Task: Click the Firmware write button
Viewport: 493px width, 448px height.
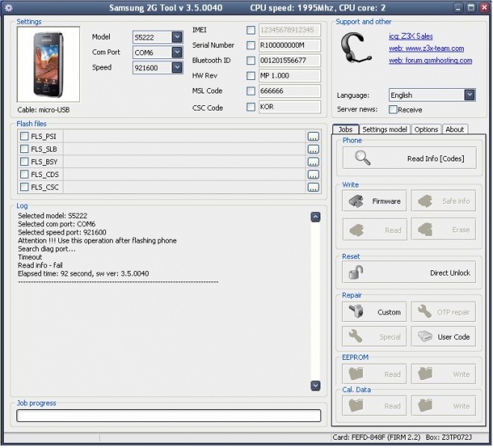Action: tap(374, 201)
